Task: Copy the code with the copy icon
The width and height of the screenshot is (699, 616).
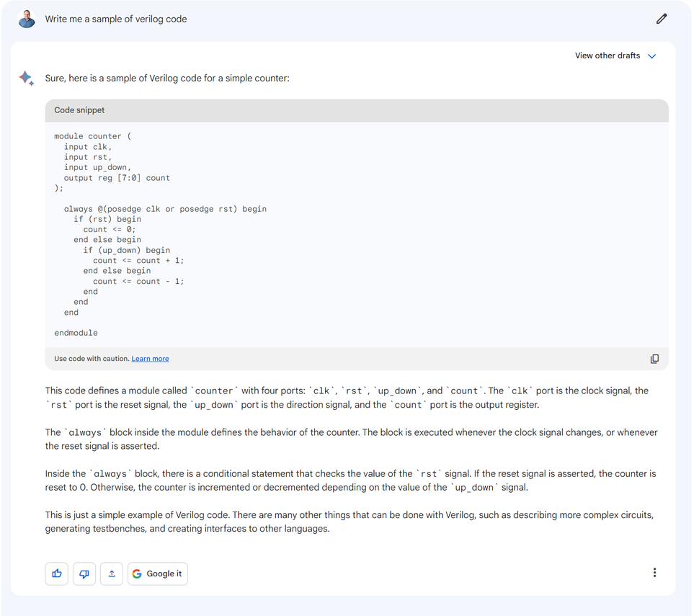Action: click(x=654, y=359)
